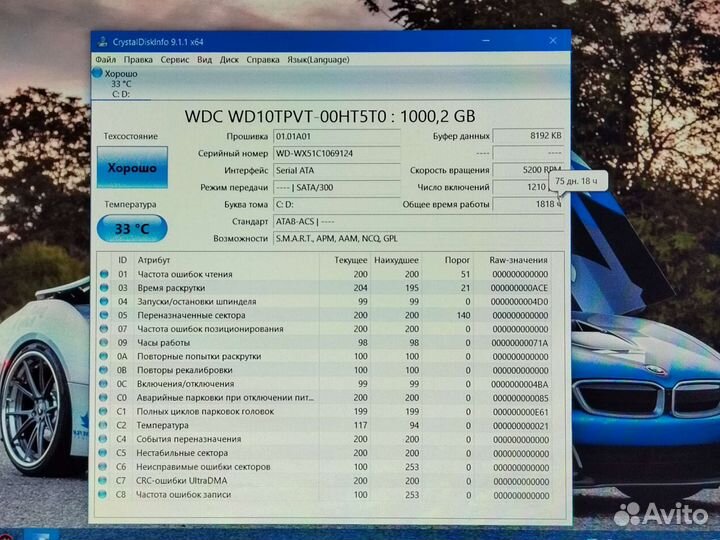Image resolution: width=720 pixels, height=540 pixels.
Task: Click status circle for attribute 03
Action: coord(104,287)
